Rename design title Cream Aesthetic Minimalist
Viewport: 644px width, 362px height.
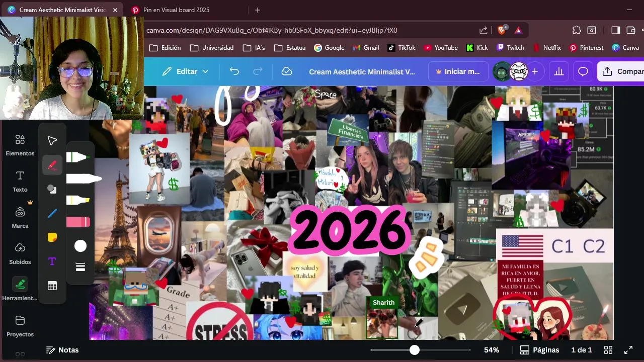[x=362, y=72]
